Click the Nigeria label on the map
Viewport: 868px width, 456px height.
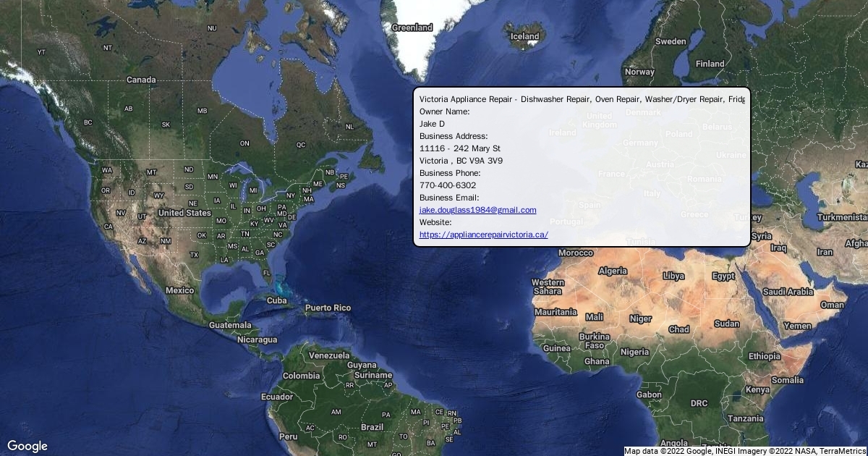click(635, 352)
